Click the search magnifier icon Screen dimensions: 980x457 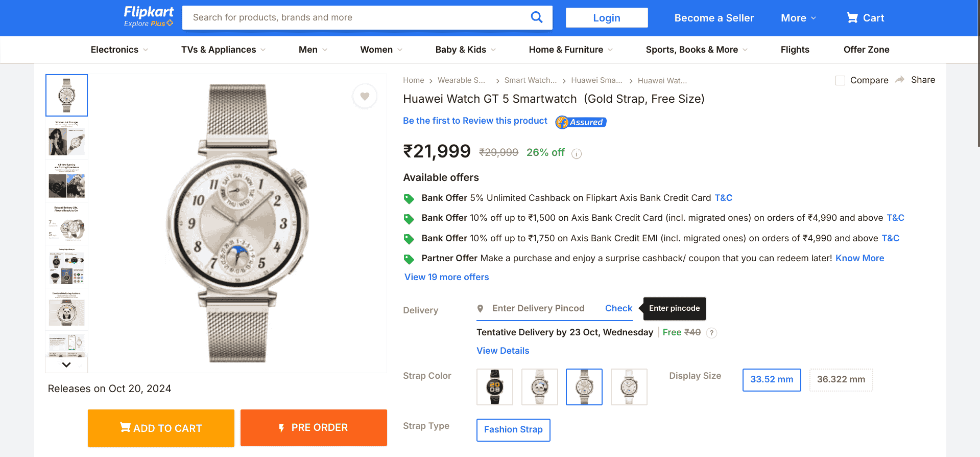pyautogui.click(x=536, y=17)
